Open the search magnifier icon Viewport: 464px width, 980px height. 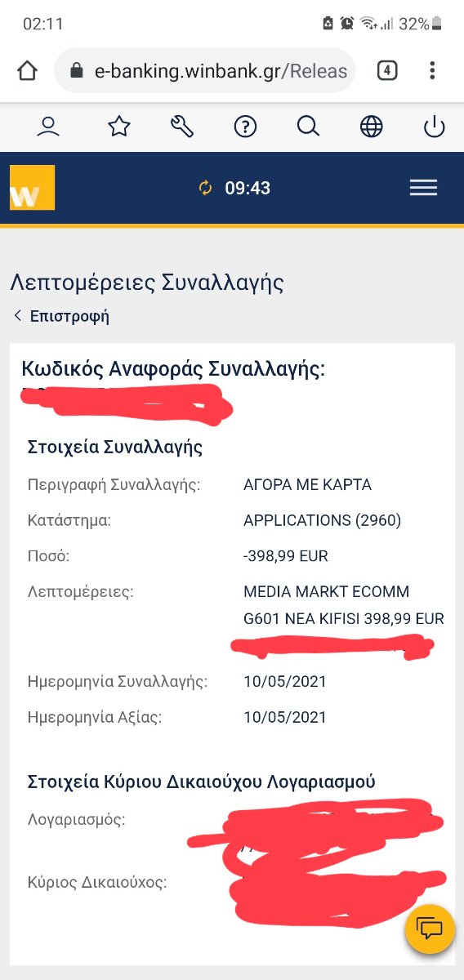coord(308,127)
